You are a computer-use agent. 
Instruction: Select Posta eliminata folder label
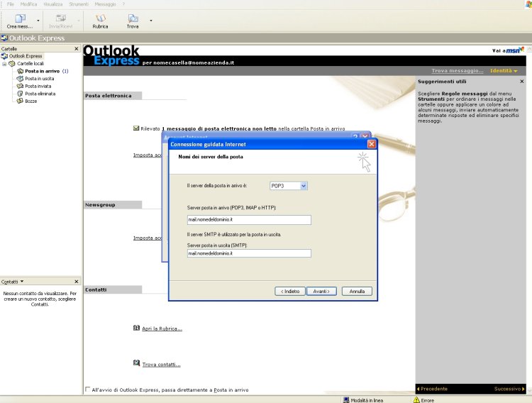(x=40, y=94)
